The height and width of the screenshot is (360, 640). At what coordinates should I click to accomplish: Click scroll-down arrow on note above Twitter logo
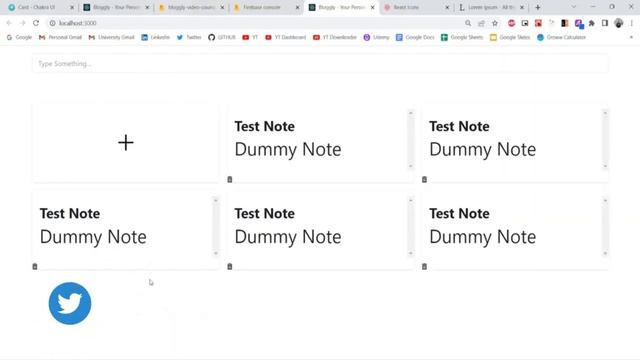pos(216,254)
